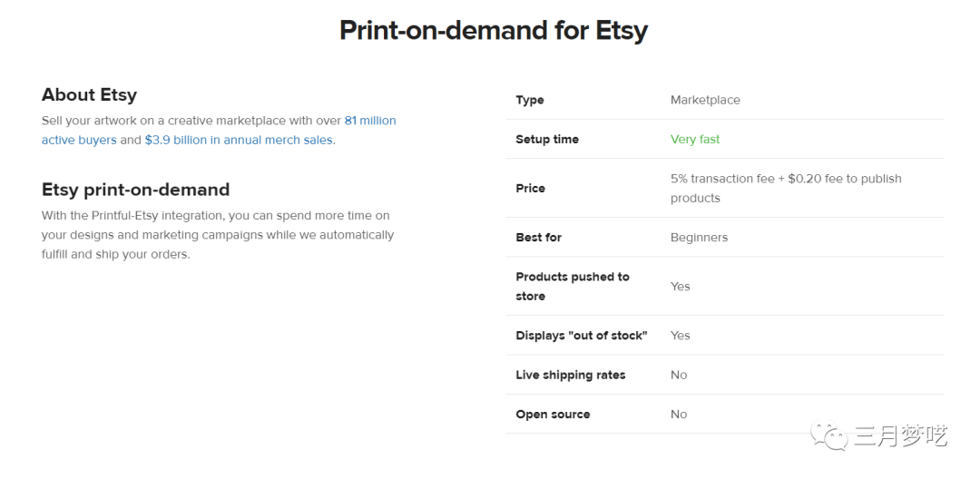Select the "Price" row label
This screenshot has width=980, height=479.
[531, 189]
